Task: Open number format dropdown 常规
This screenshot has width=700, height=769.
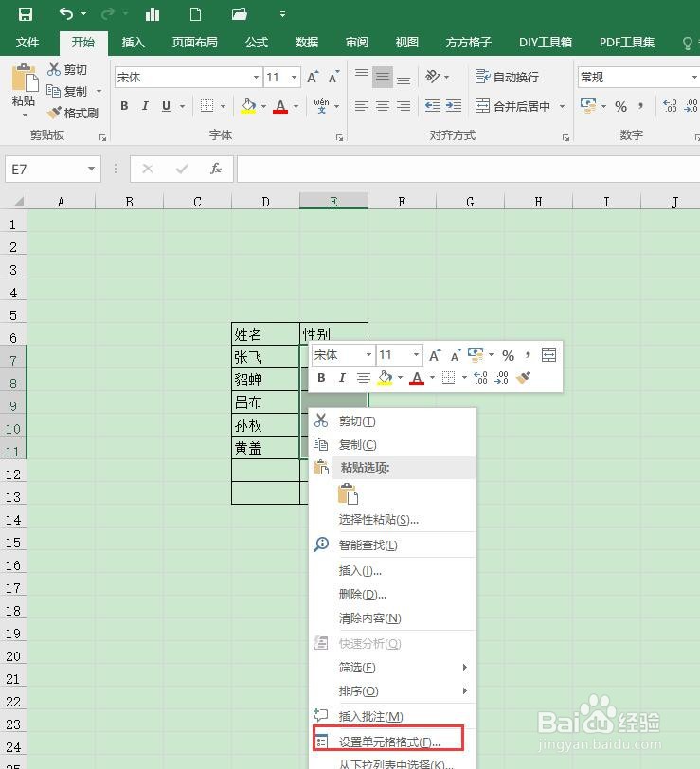Action: pos(694,77)
